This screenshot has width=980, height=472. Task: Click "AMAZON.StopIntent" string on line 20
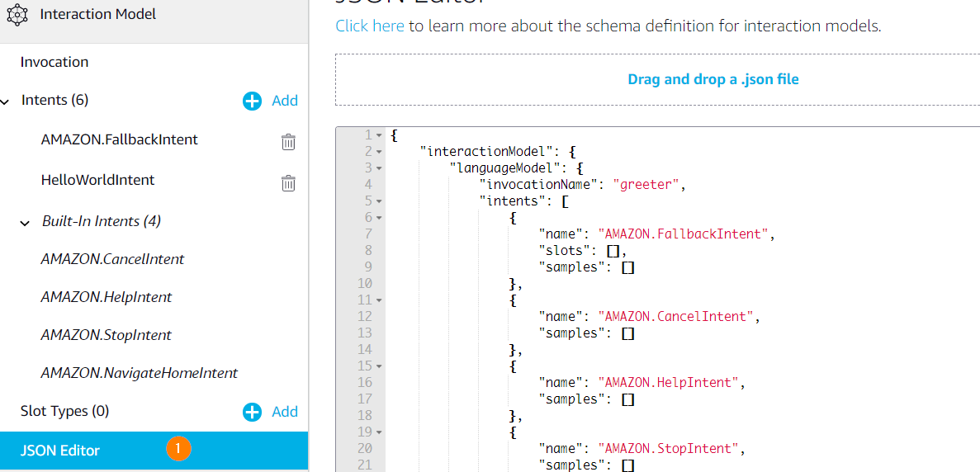coord(667,448)
